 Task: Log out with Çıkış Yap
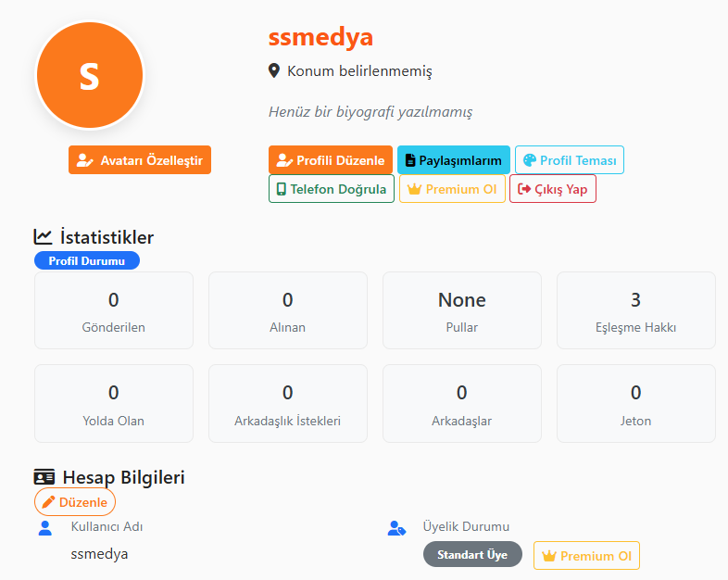[x=553, y=189]
